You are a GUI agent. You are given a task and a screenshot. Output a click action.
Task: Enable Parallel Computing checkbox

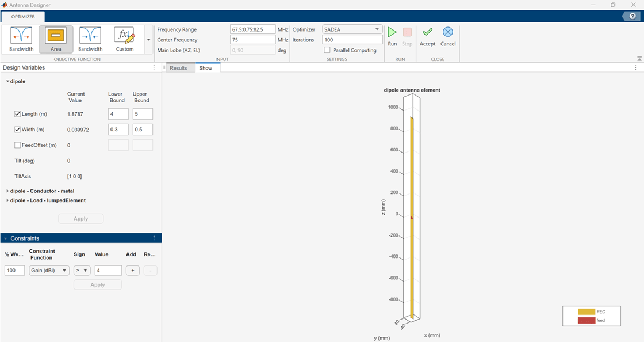[x=327, y=50]
